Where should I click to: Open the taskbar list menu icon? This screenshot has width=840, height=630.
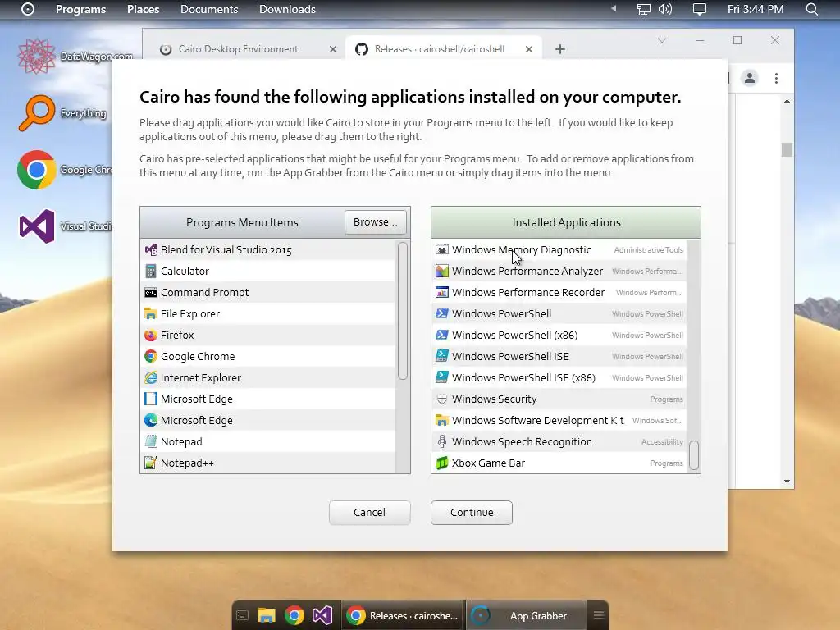[599, 615]
